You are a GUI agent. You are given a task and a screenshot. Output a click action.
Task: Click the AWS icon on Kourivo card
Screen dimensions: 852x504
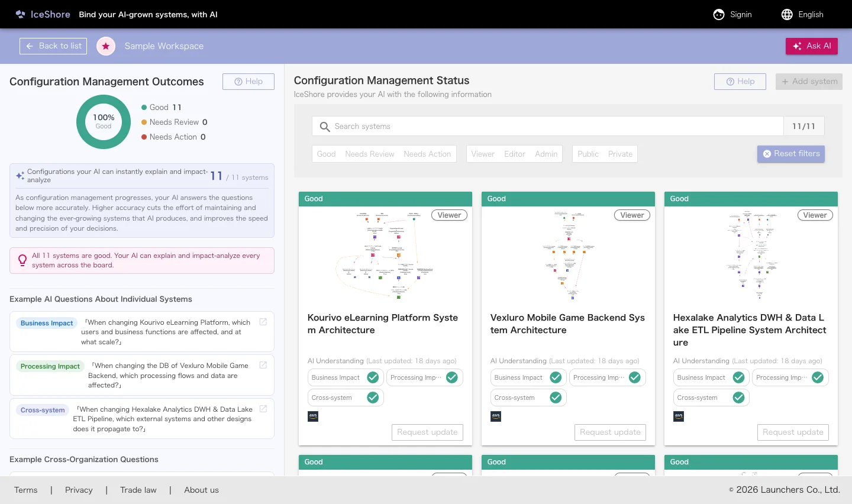point(313,416)
